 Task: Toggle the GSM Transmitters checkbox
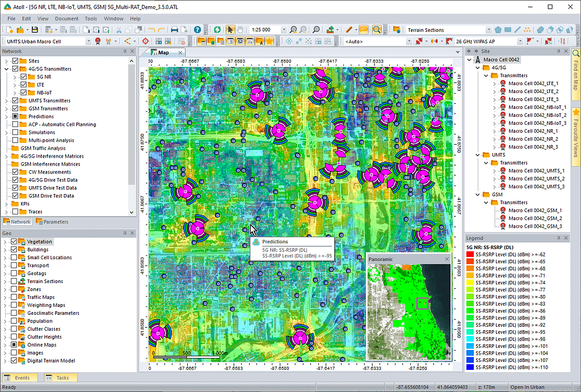click(x=15, y=108)
